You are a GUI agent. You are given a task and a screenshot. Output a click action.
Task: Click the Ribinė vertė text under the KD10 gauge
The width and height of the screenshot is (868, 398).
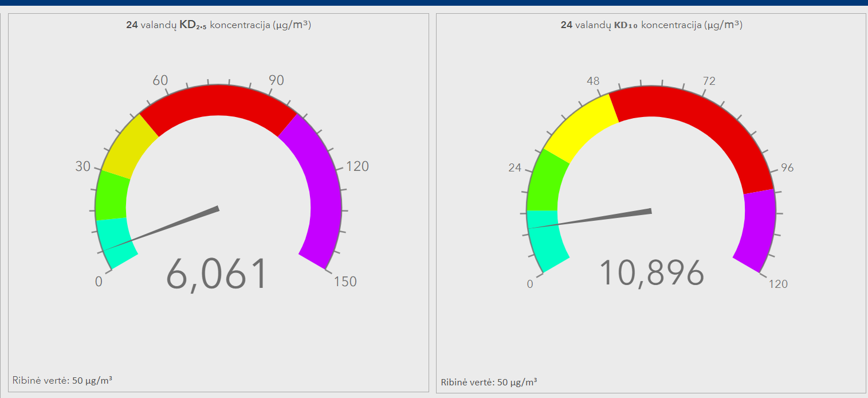pyautogui.click(x=489, y=382)
